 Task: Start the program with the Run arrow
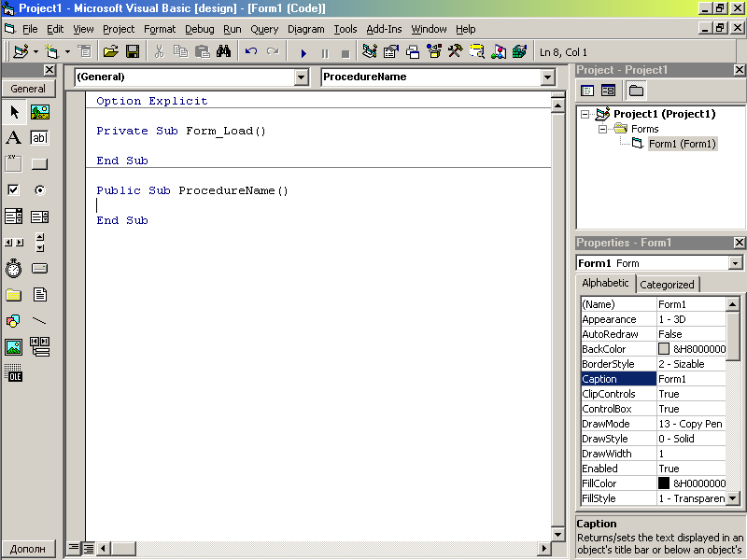click(x=303, y=52)
